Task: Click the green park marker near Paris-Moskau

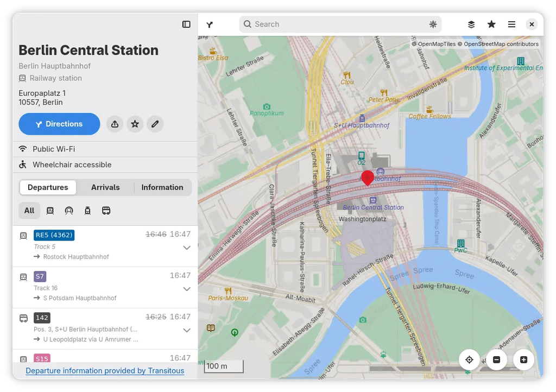Action: tap(235, 332)
